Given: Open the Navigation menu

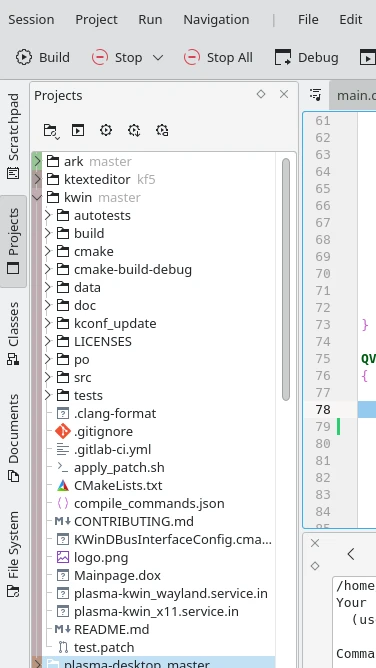Looking at the screenshot, I should [216, 20].
